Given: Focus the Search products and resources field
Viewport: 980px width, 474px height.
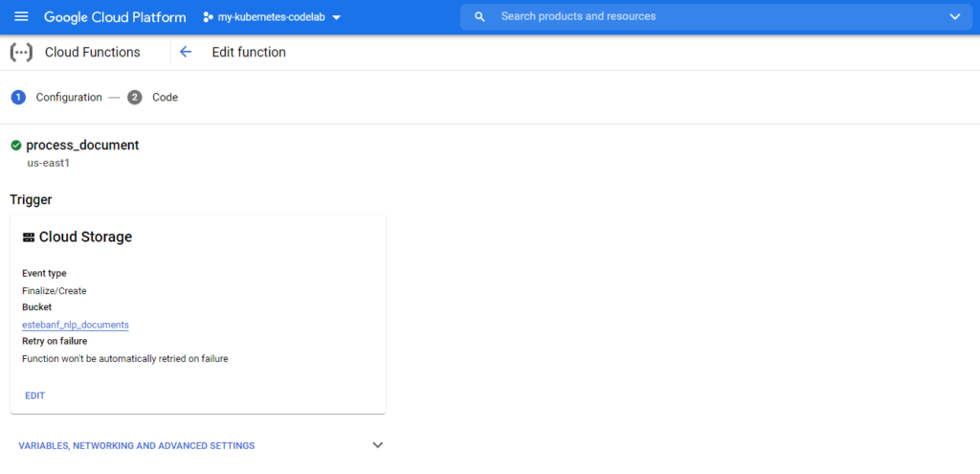Looking at the screenshot, I should [x=714, y=17].
